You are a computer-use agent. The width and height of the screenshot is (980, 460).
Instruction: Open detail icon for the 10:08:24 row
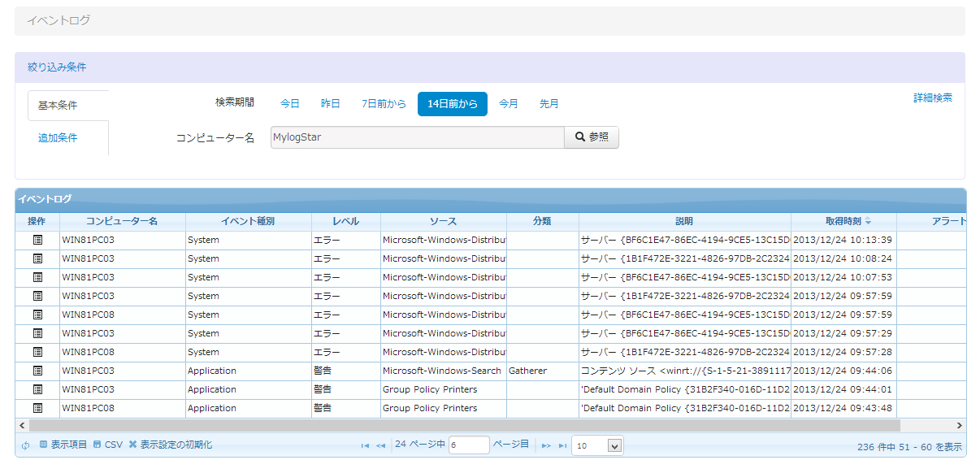tap(37, 258)
